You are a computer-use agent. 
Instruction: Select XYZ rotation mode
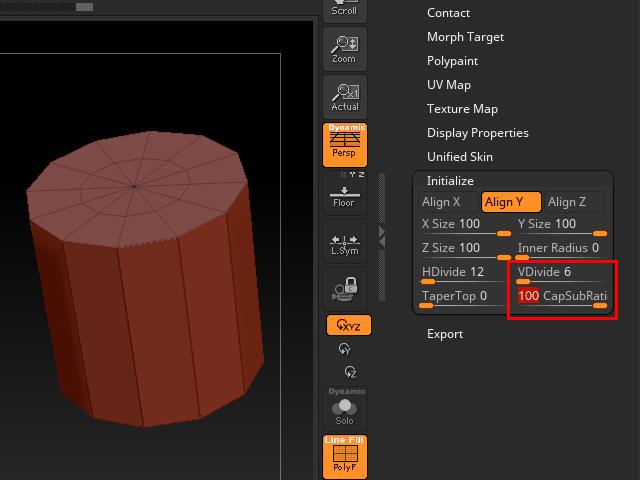348,325
